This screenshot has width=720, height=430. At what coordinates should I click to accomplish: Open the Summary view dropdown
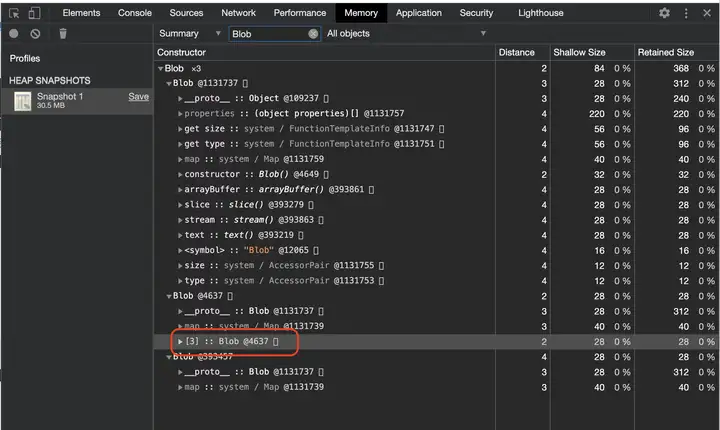(190, 34)
